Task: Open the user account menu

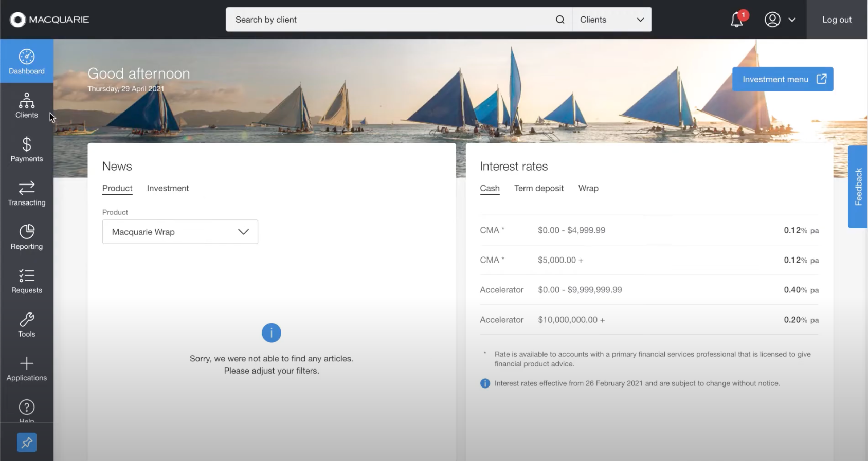Action: pos(780,20)
